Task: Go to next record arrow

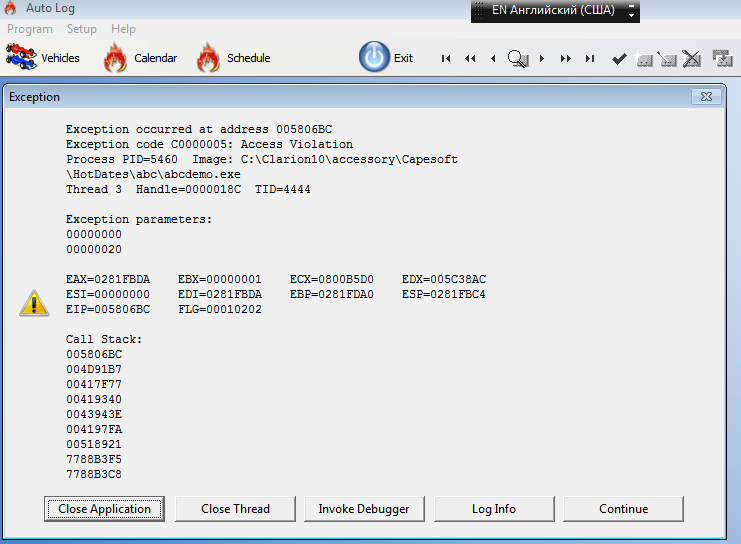Action: click(542, 59)
